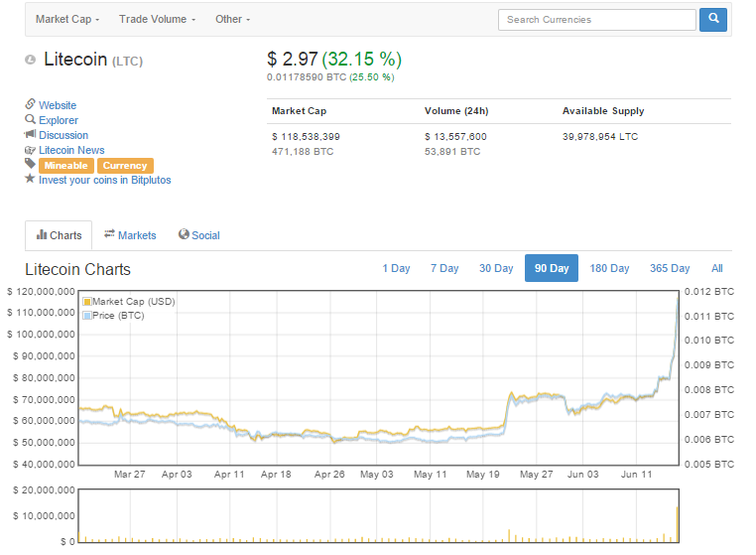
Task: Click the 39,978,954 LTC supply value
Action: tap(600, 137)
